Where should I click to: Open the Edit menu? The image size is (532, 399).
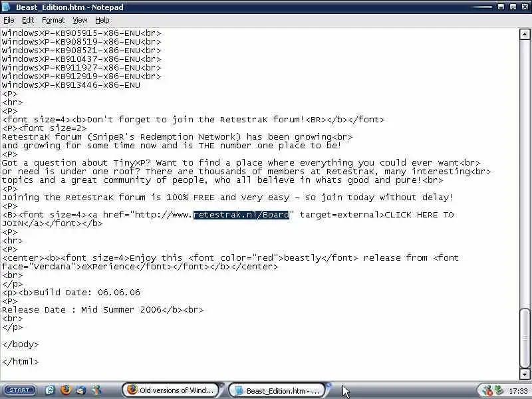[28, 21]
